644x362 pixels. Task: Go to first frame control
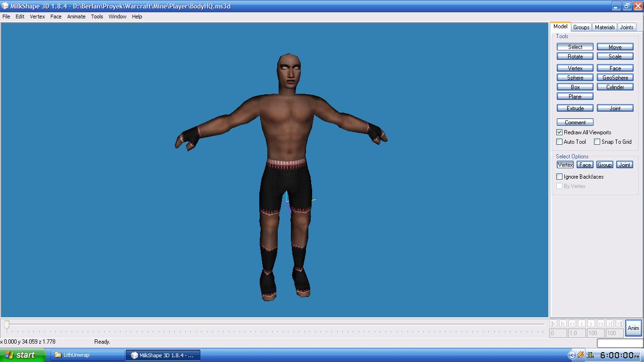coord(563,324)
